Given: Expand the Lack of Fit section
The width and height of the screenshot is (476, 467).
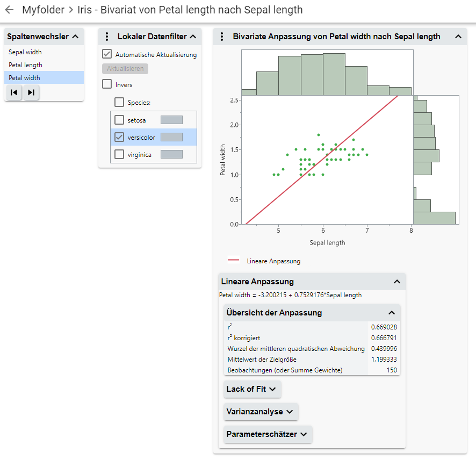Looking at the screenshot, I should (x=251, y=389).
